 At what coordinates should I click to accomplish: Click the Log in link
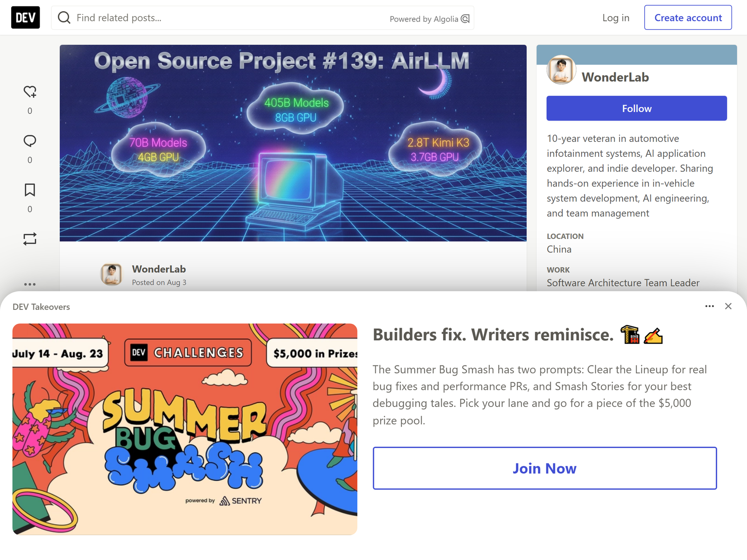(x=616, y=18)
